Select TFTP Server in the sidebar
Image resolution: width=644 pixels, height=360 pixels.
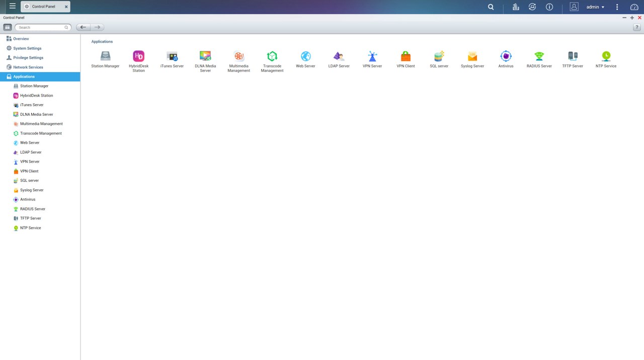pos(40,219)
